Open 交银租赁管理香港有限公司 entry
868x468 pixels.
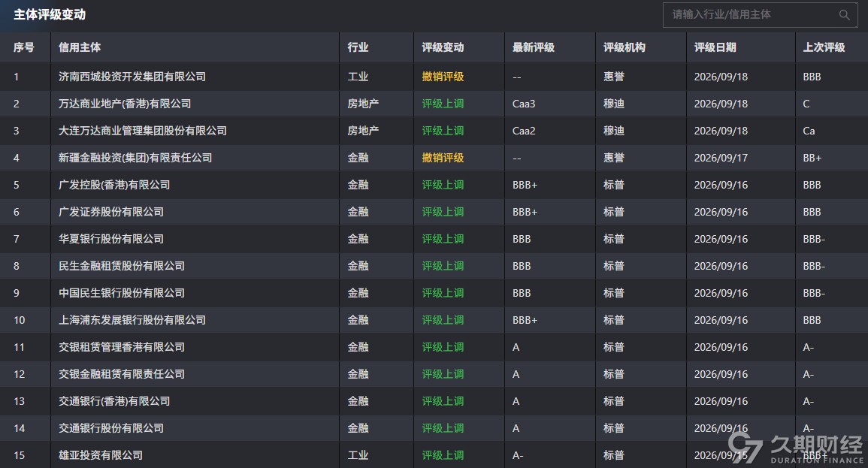click(x=122, y=347)
